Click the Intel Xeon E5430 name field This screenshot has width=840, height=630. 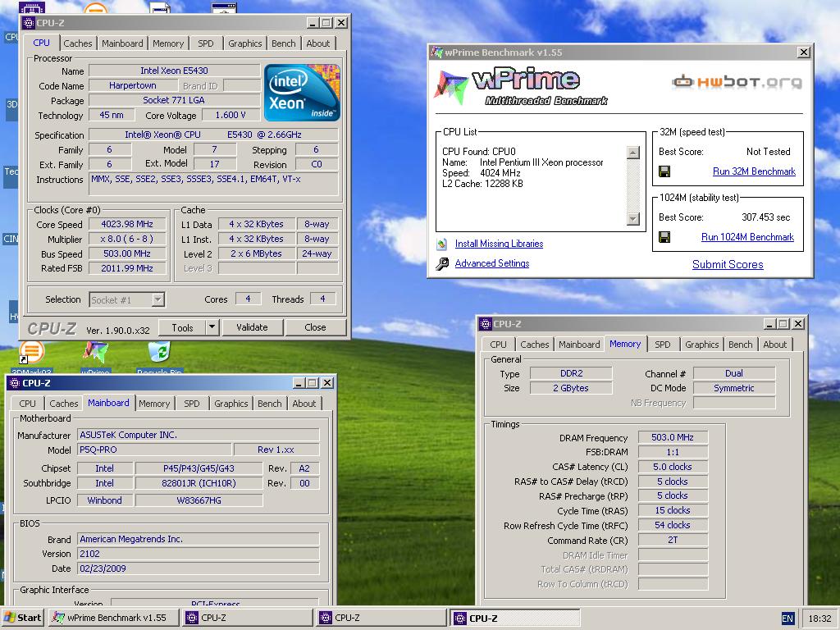click(174, 71)
